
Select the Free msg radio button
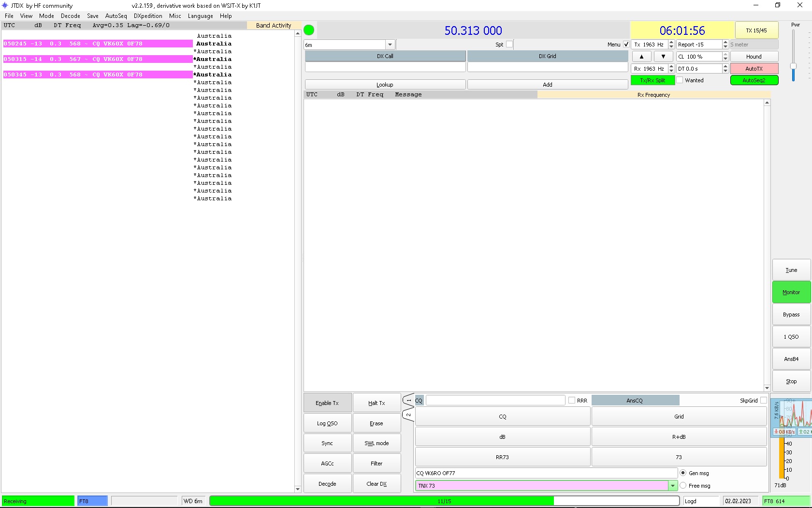pyautogui.click(x=683, y=486)
